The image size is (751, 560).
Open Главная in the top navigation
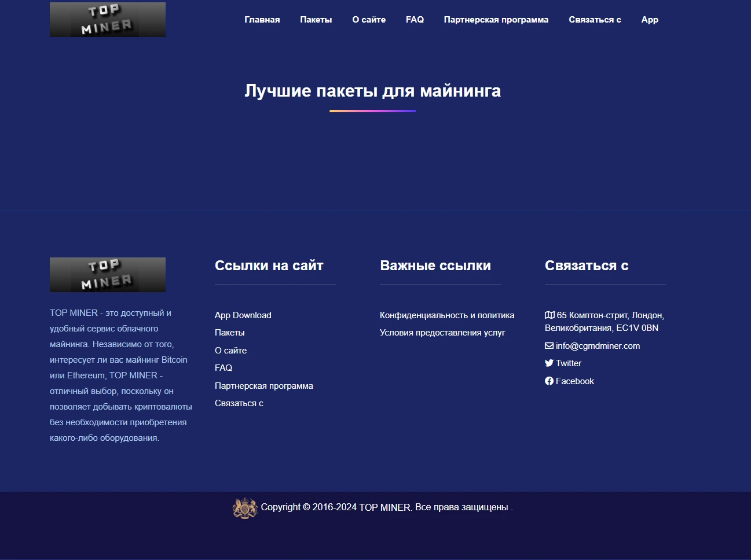[x=262, y=20]
